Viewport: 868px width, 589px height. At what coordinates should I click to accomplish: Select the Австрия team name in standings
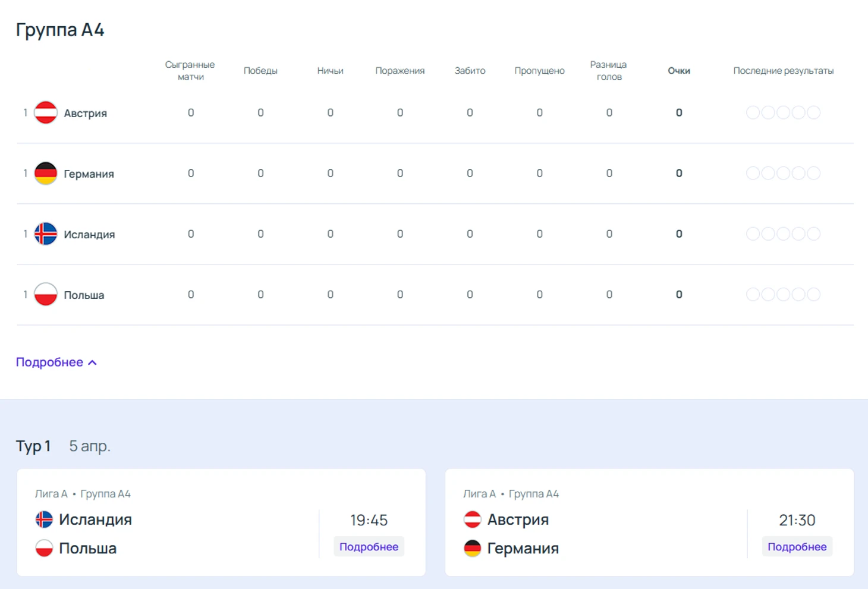pos(85,114)
